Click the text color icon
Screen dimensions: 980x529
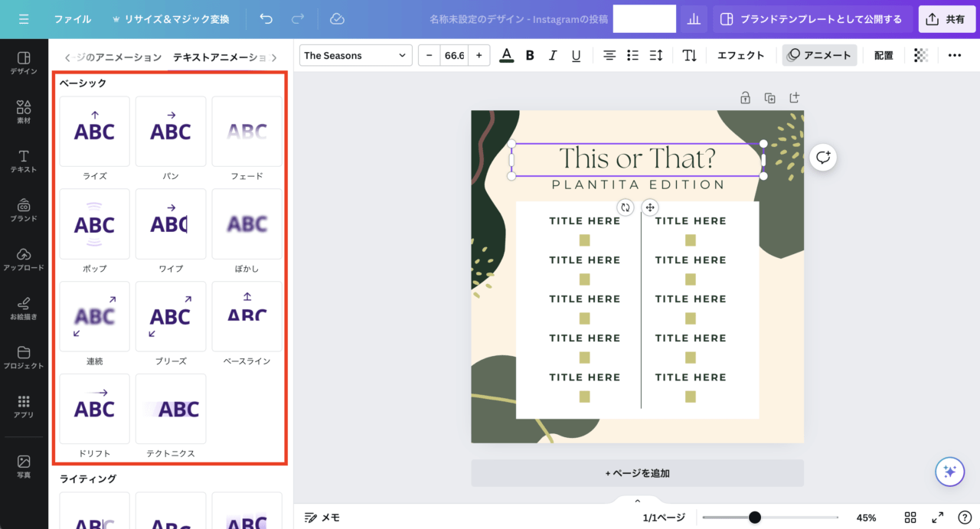(x=506, y=55)
